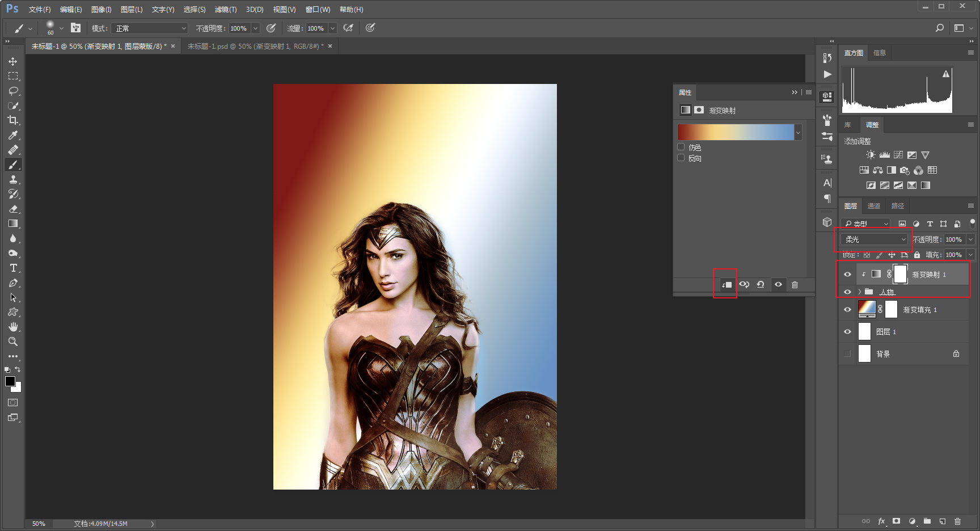Click the gradient bar in Properties
This screenshot has width=980, height=531.
click(x=736, y=132)
